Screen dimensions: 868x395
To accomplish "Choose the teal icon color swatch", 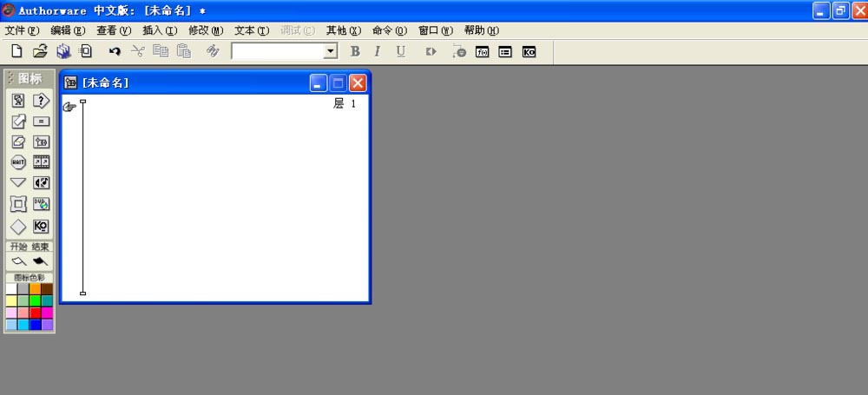I will 48,301.
